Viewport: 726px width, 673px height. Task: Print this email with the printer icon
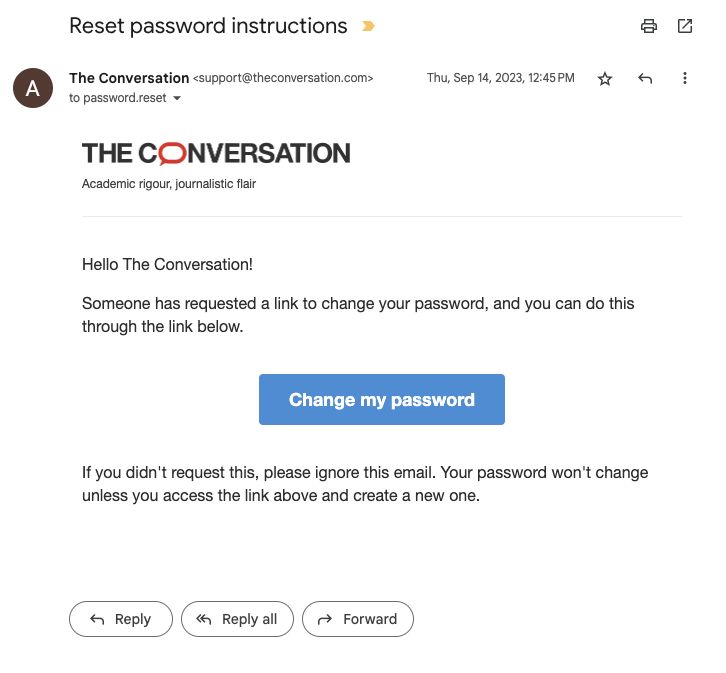tap(649, 26)
